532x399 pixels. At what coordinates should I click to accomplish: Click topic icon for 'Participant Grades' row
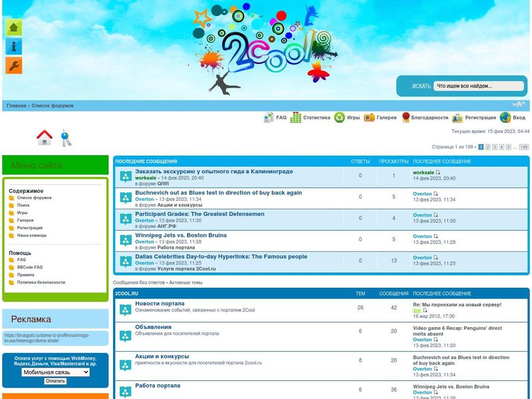coord(126,219)
